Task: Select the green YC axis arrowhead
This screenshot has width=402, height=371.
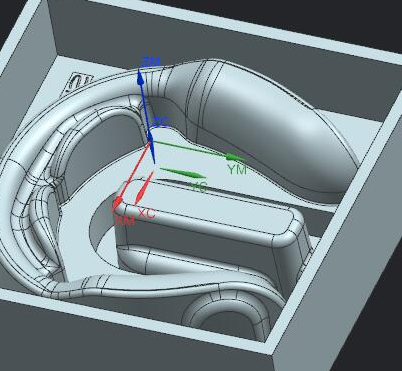Action: 183,173
